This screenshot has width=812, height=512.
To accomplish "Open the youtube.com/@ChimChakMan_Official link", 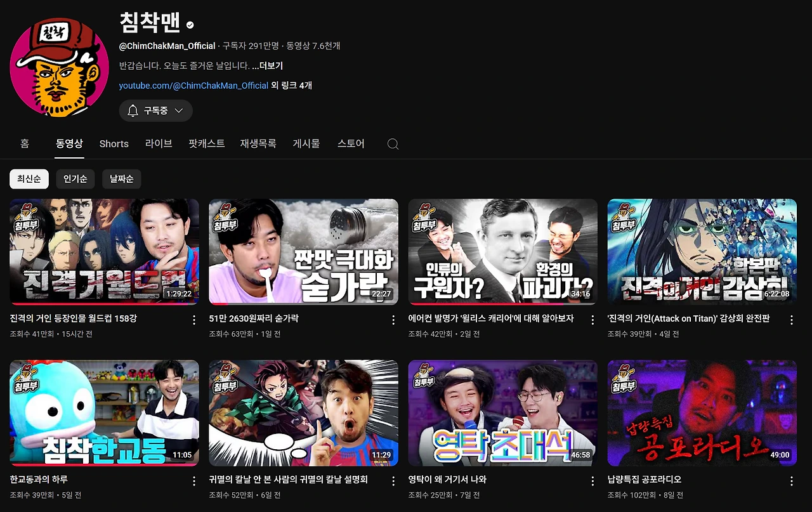I will pyautogui.click(x=193, y=85).
